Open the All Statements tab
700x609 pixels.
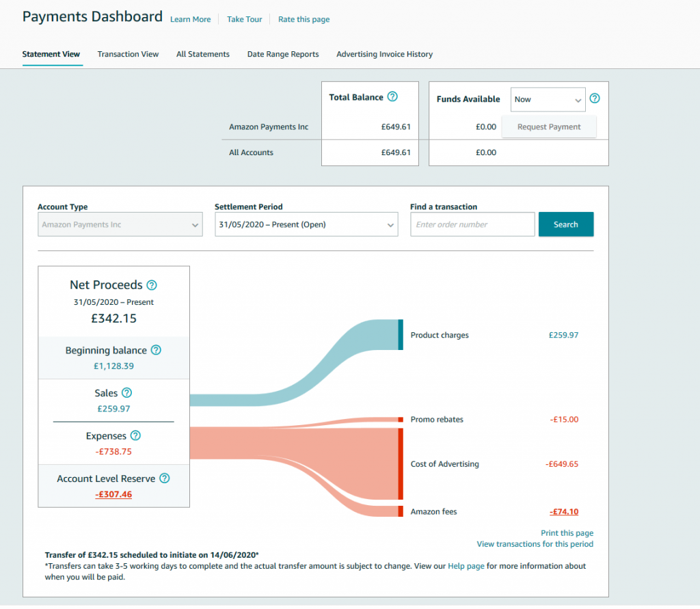point(202,54)
